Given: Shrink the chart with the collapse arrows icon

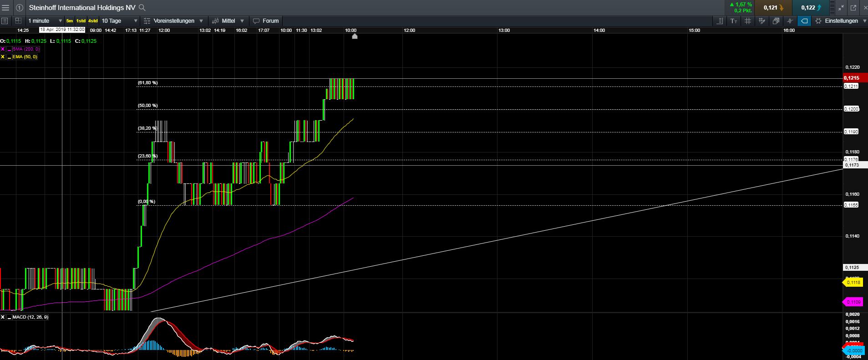Looking at the screenshot, I should pyautogui.click(x=841, y=8).
